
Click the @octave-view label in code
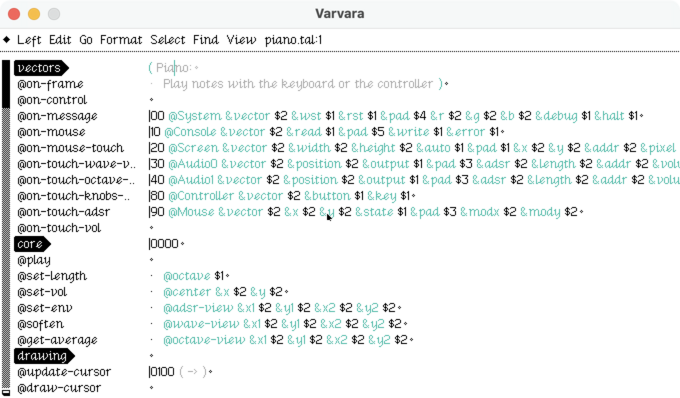204,341
